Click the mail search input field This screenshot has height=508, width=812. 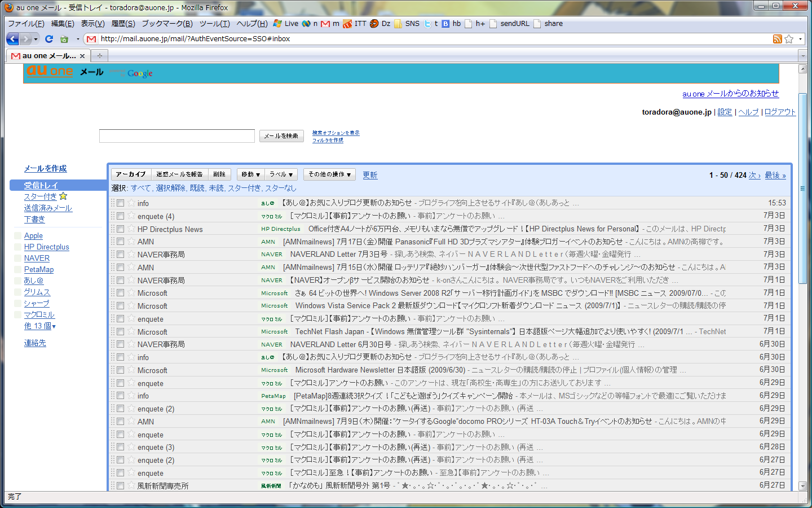177,136
